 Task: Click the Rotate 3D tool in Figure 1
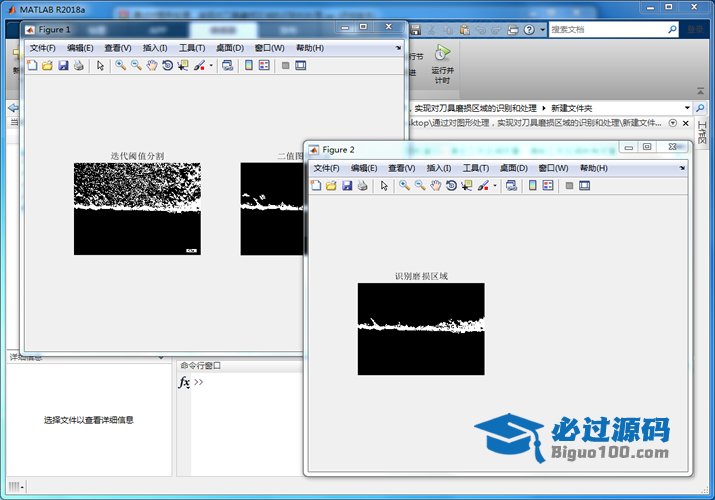(x=167, y=66)
